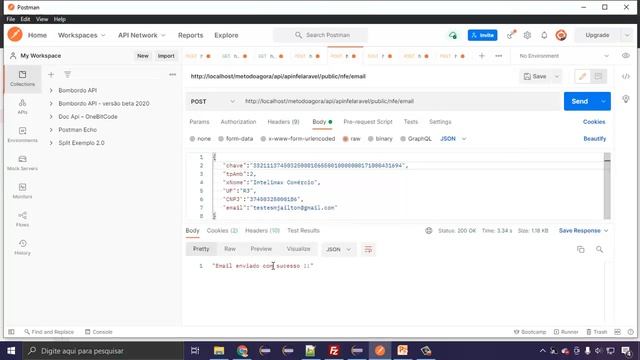Open the response JSON format dropdown
Viewport: 640px width, 360px height.
tap(338, 249)
